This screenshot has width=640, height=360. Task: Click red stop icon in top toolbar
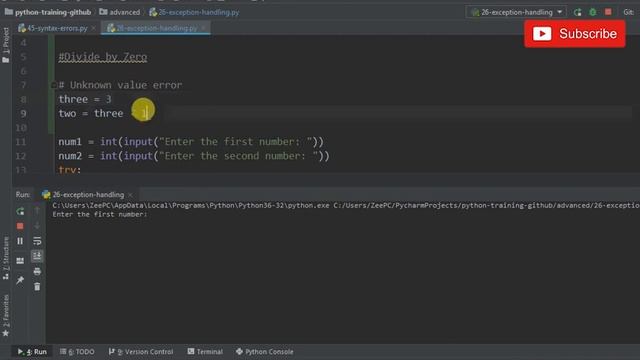click(x=608, y=12)
